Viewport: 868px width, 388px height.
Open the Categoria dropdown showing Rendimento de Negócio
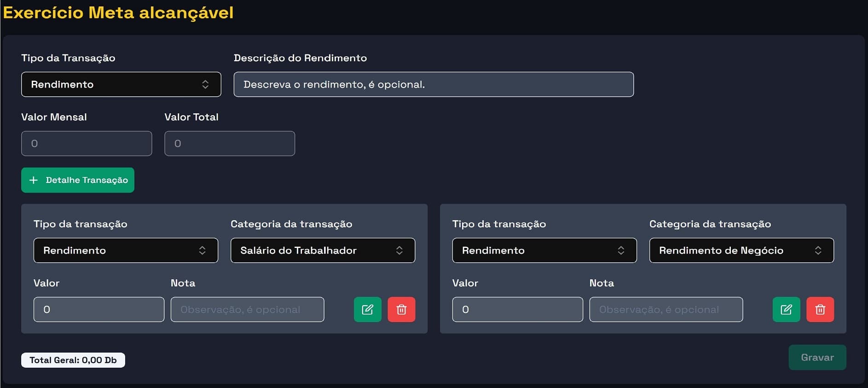coord(741,250)
